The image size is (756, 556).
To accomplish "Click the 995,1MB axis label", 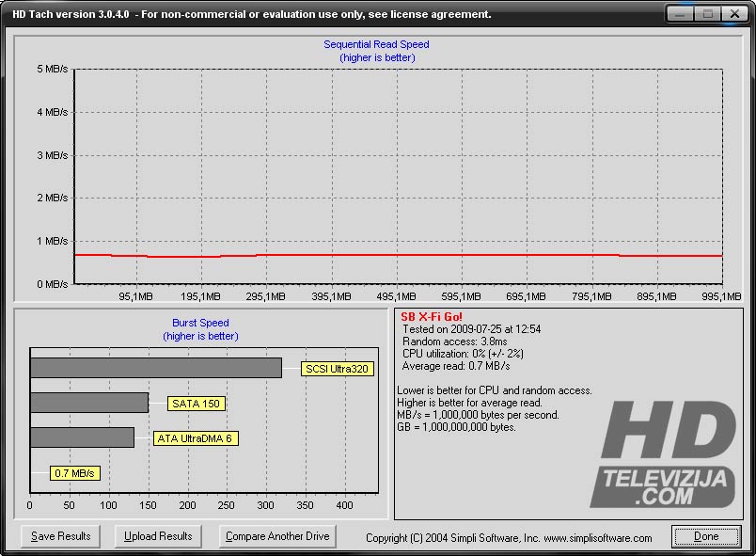I will tap(722, 296).
